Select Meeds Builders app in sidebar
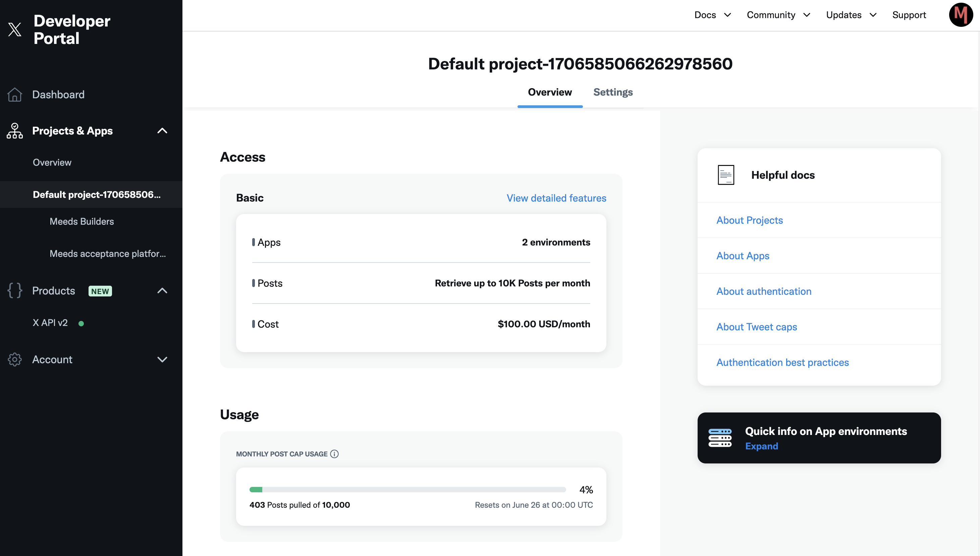 (82, 221)
